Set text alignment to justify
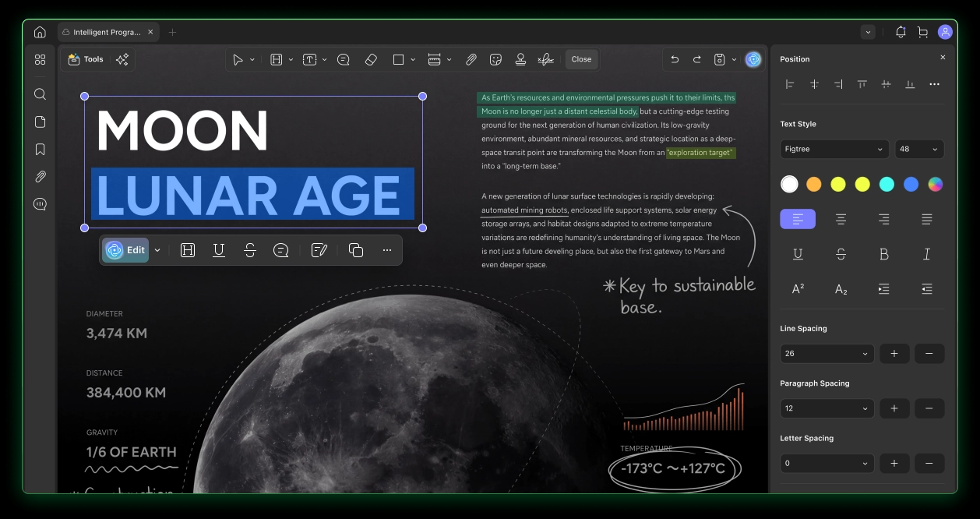Viewport: 980px width, 519px height. (927, 219)
